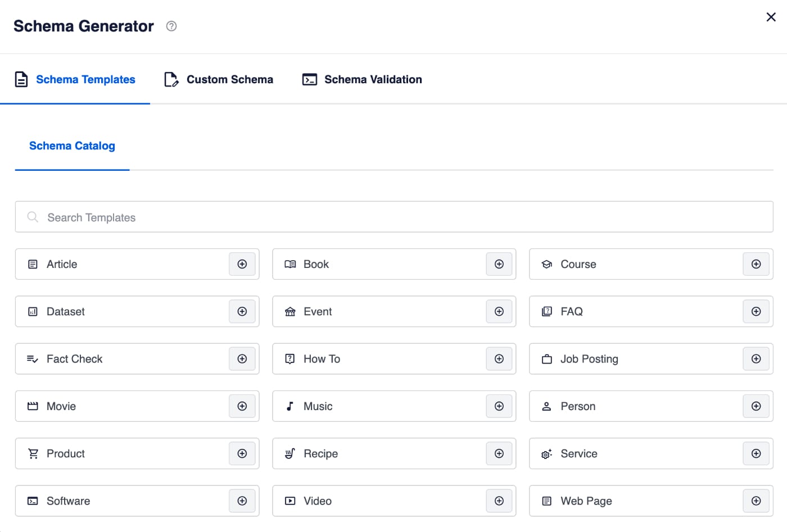Close the Schema Generator dialog
The height and width of the screenshot is (532, 787).
[x=771, y=17]
